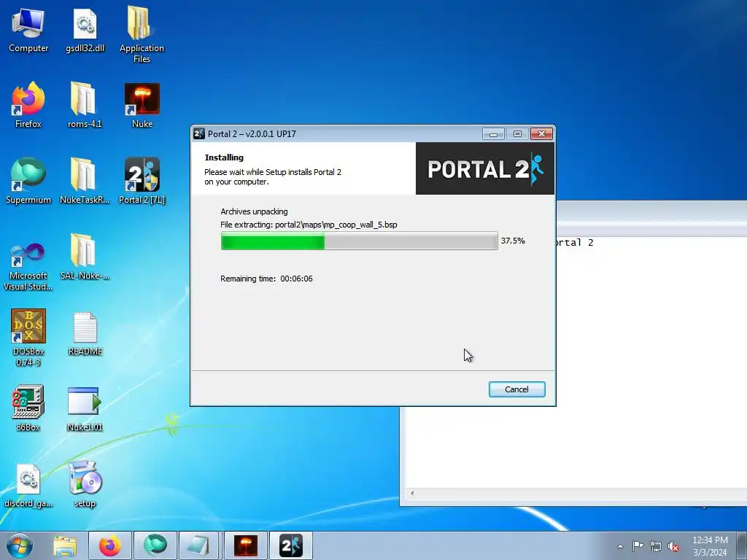Screen dimensions: 747x560
Task: Open the Windows Start menu
Action: [20, 545]
